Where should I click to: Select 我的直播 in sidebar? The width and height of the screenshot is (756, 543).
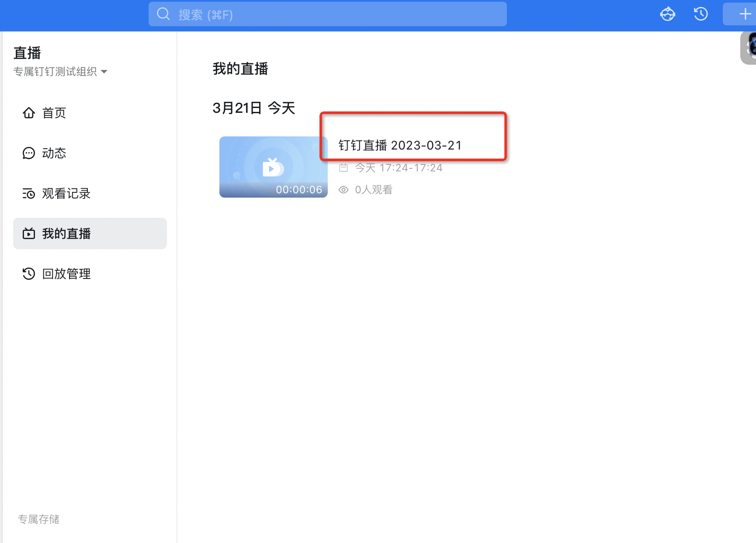[90, 233]
